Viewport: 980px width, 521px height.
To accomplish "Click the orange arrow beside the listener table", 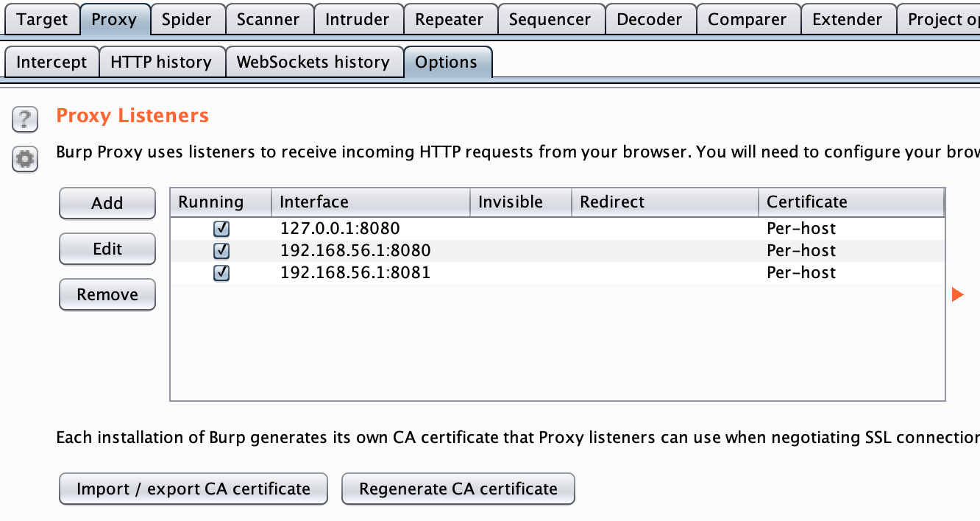I will tap(957, 294).
